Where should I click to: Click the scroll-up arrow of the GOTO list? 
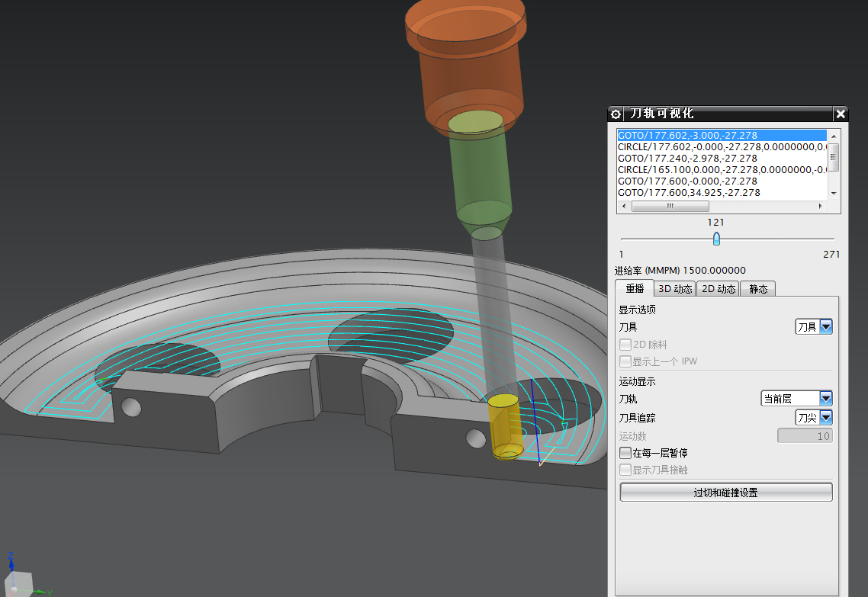click(x=834, y=136)
